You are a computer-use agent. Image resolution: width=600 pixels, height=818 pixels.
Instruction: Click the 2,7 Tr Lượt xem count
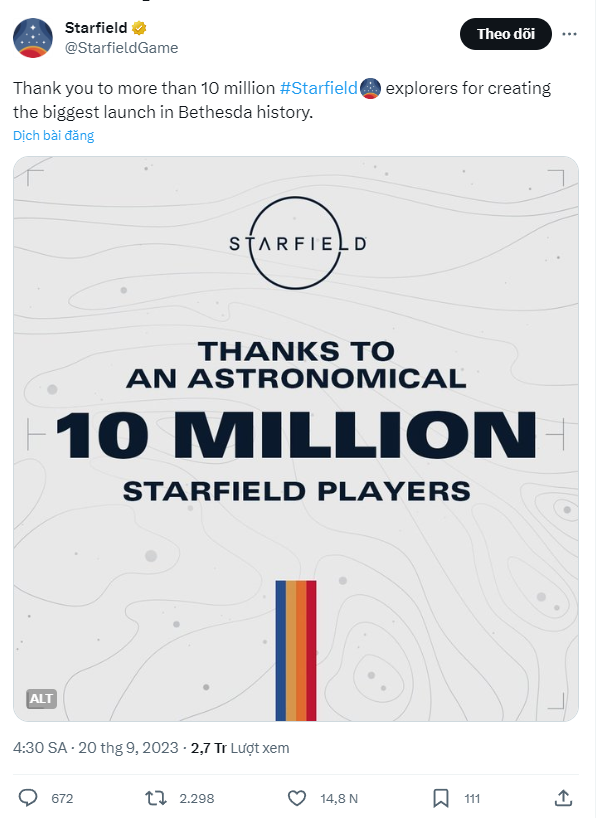coord(240,748)
